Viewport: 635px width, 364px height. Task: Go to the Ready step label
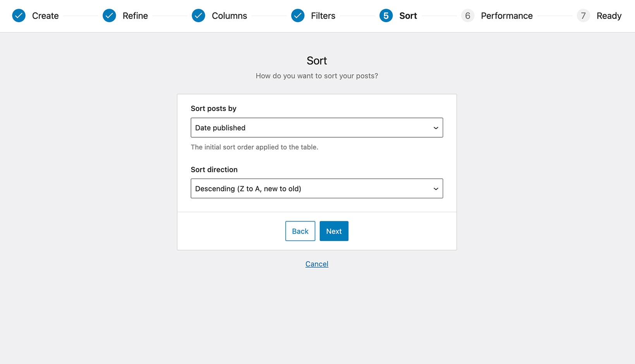(x=609, y=16)
